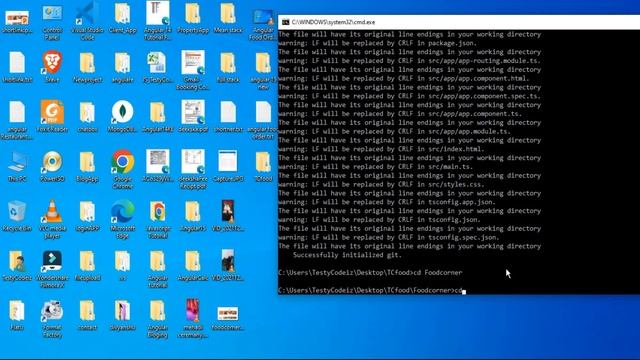Screen dimensions: 640x360
Task: Open the TCfood folder on desktop
Action: pyautogui.click(x=263, y=166)
